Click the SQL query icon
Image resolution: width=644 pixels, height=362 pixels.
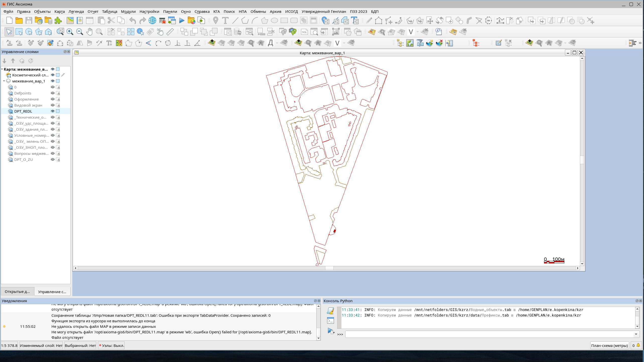point(304,32)
